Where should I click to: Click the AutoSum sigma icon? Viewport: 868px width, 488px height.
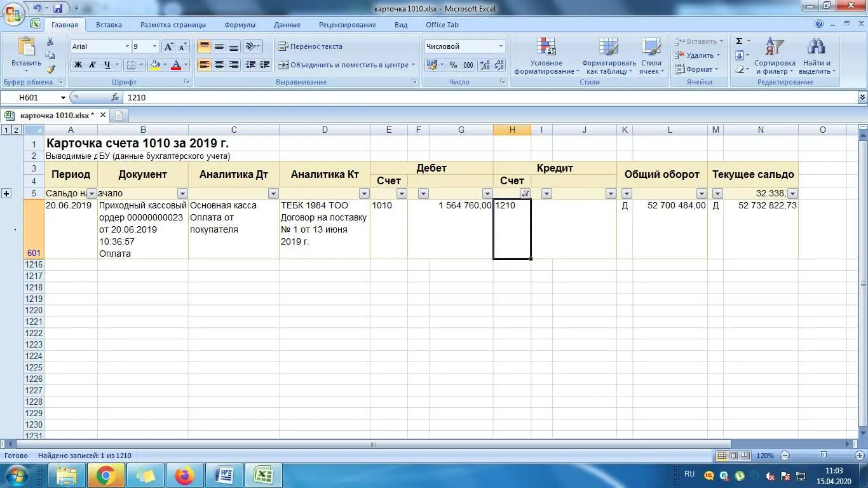(x=739, y=41)
